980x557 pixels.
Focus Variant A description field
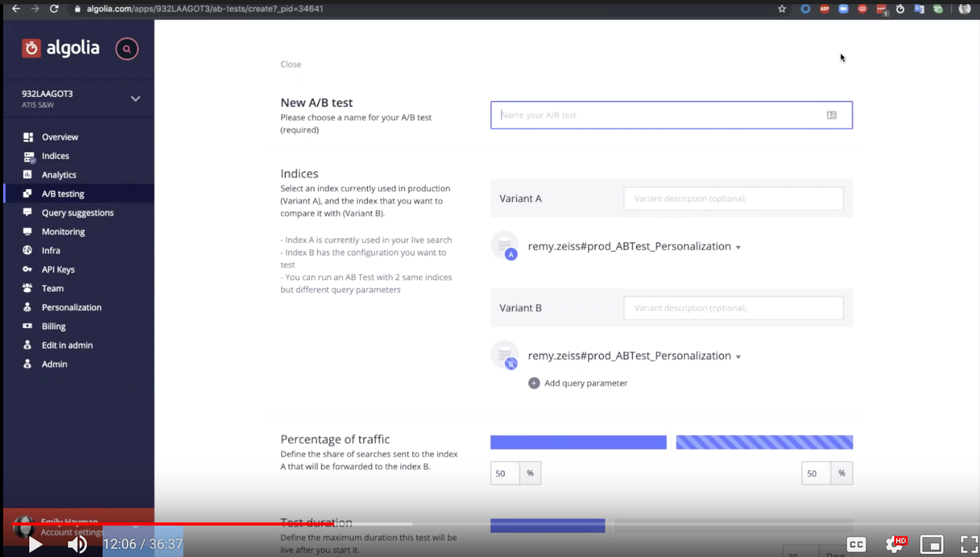point(733,198)
